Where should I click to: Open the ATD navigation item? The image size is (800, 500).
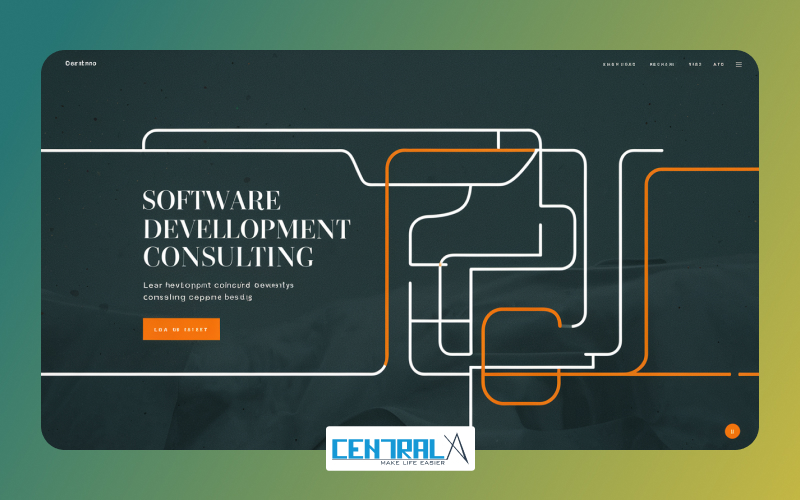pyautogui.click(x=718, y=64)
